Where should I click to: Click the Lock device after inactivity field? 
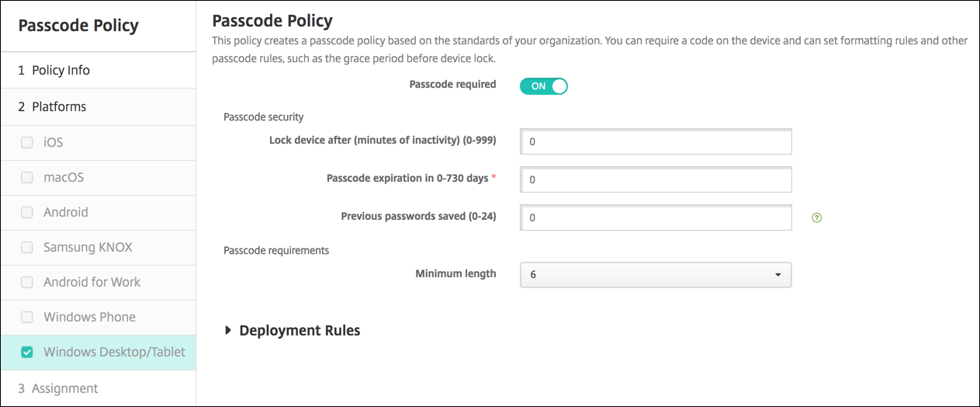point(656,142)
